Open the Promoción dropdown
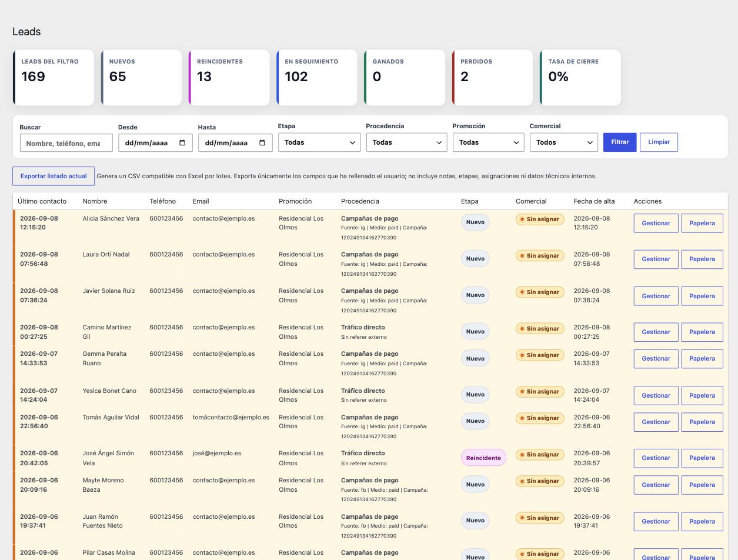The width and height of the screenshot is (738, 560). click(x=488, y=142)
